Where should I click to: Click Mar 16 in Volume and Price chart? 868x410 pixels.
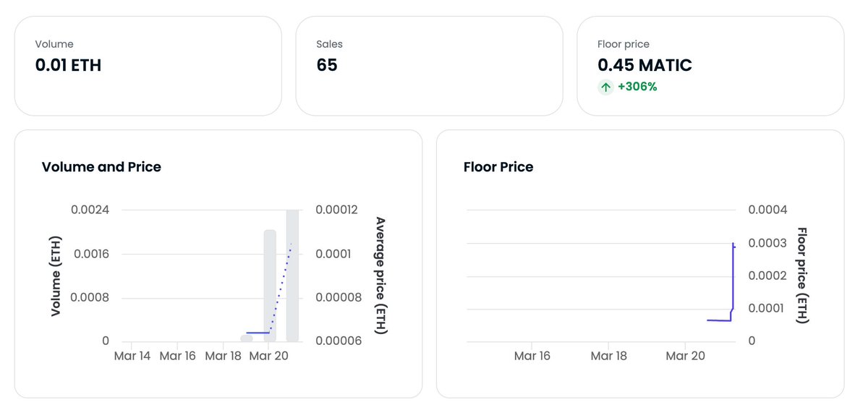coord(178,356)
